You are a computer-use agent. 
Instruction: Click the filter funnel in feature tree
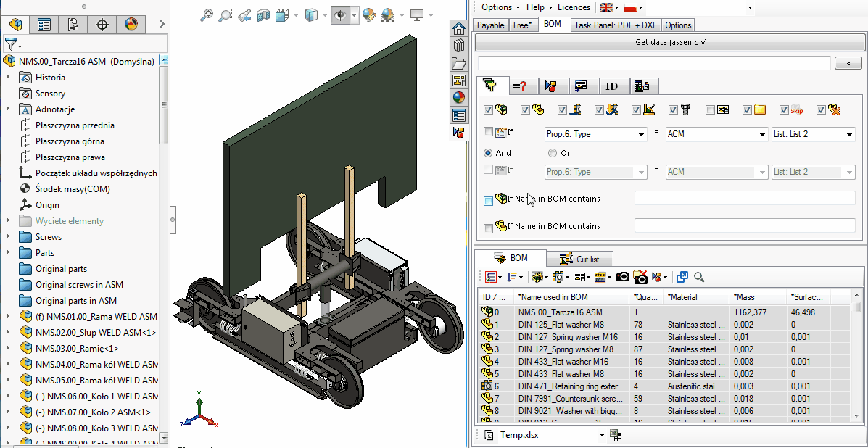(11, 43)
